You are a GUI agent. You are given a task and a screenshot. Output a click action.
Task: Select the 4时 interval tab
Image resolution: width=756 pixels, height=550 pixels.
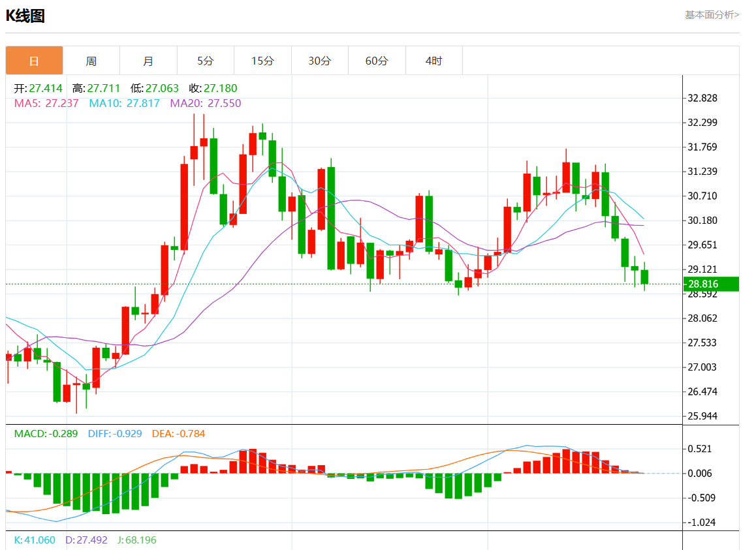tap(433, 61)
